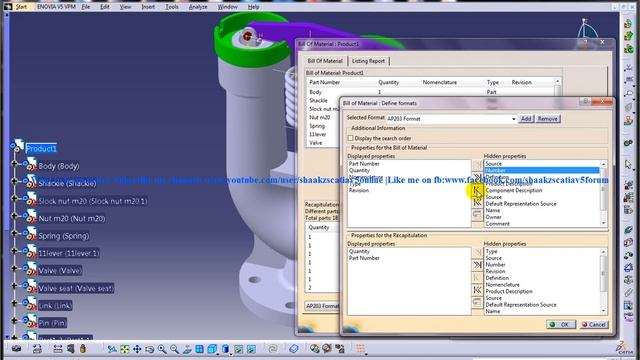Open the View menu

coord(125,7)
